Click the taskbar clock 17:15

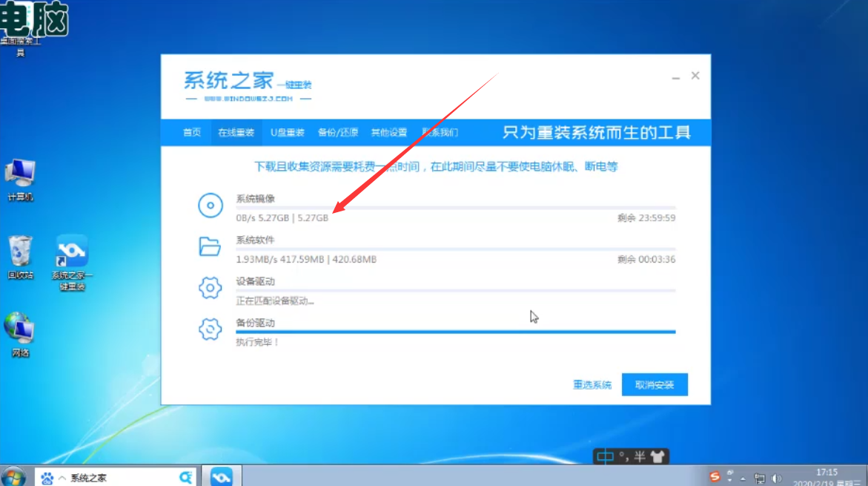[827, 473]
